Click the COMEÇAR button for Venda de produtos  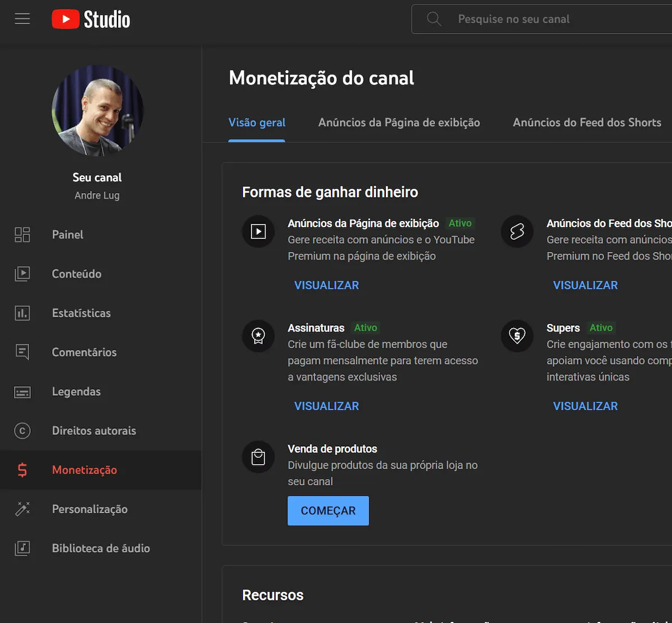328,510
